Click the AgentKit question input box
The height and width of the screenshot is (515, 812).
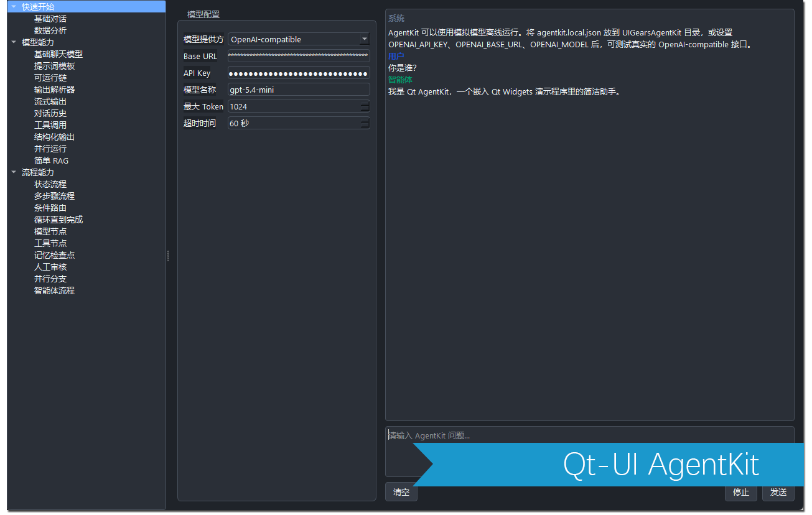coord(589,451)
